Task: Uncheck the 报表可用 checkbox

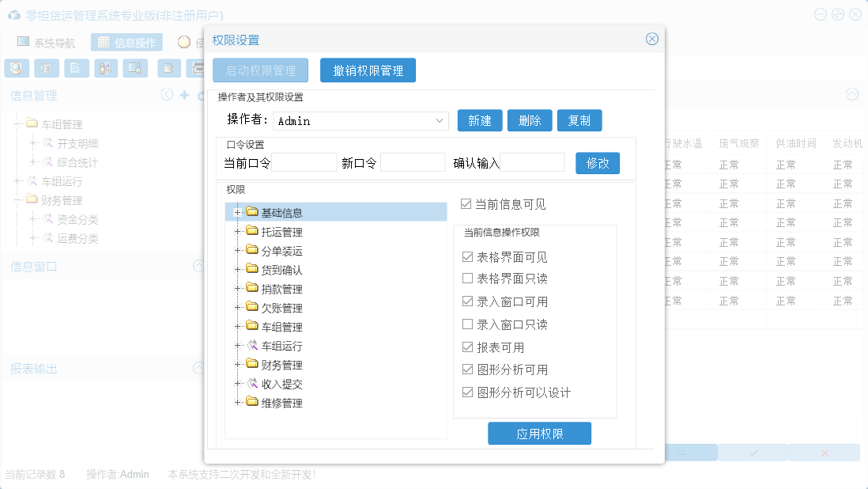Action: (x=467, y=347)
